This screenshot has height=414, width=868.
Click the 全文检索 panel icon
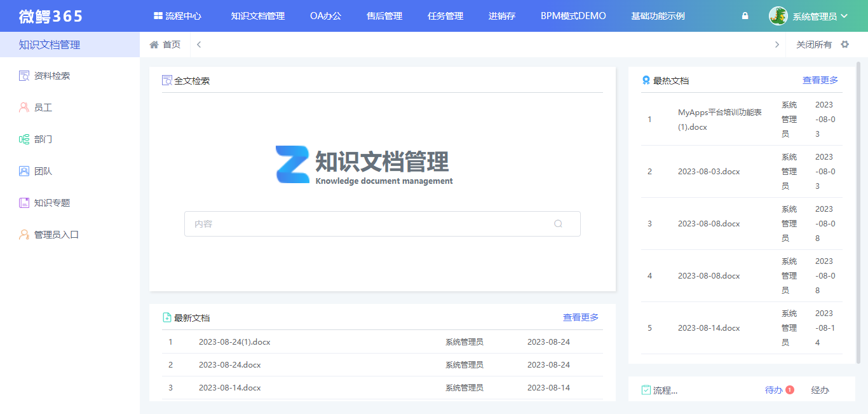click(167, 81)
